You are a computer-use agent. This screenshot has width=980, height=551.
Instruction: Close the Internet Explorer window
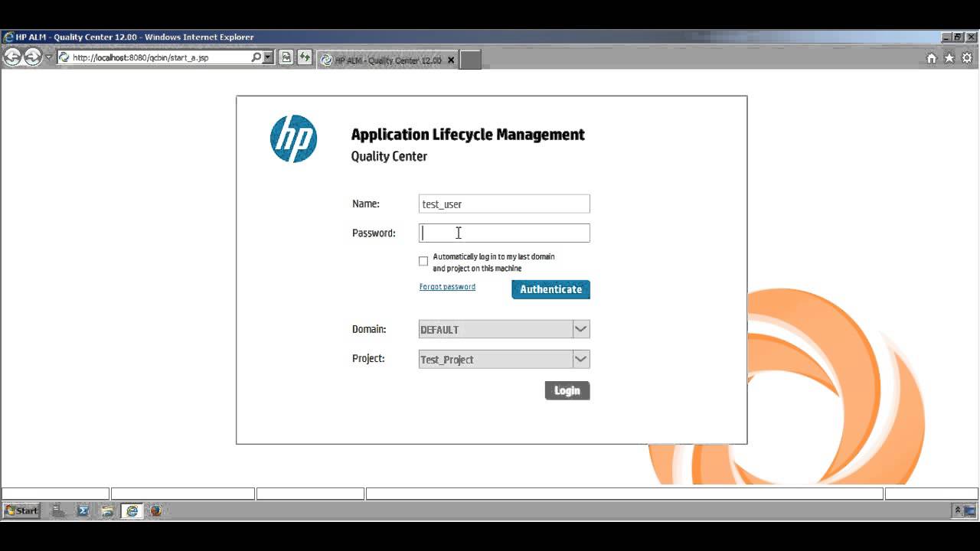(x=970, y=37)
